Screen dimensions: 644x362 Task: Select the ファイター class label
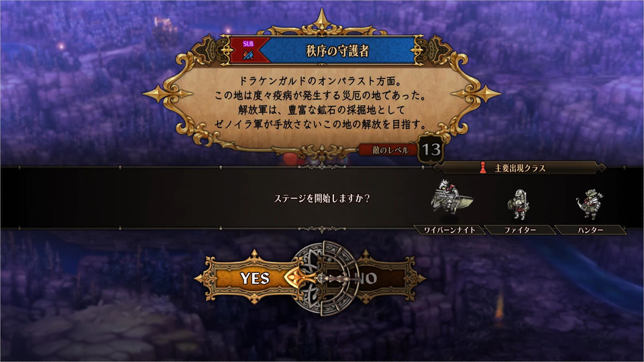pos(520,230)
